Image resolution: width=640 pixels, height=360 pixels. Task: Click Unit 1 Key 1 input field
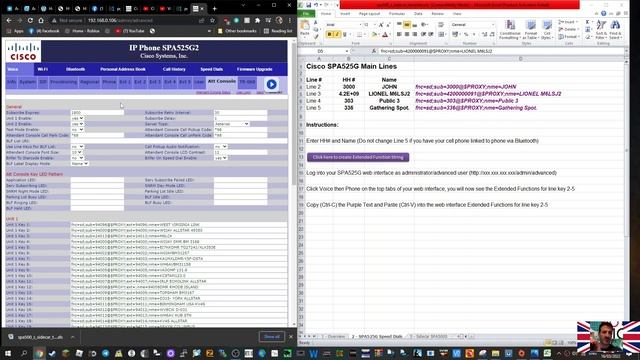pyautogui.click(x=179, y=224)
